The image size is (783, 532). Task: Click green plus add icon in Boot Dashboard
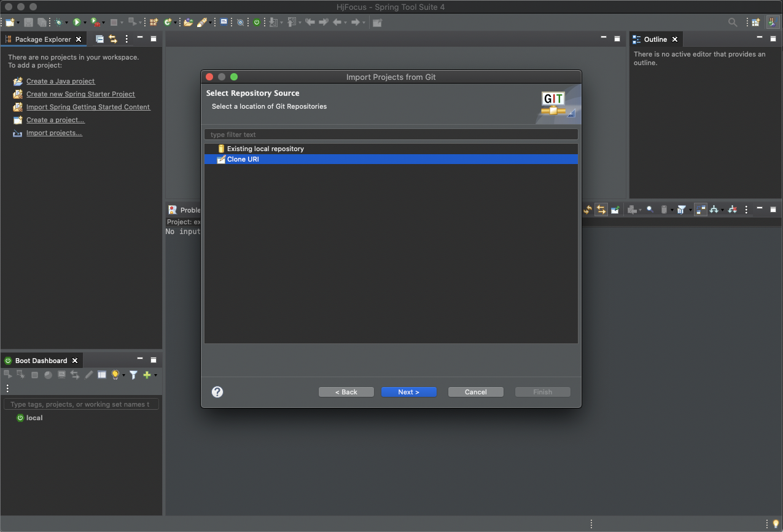tap(147, 375)
